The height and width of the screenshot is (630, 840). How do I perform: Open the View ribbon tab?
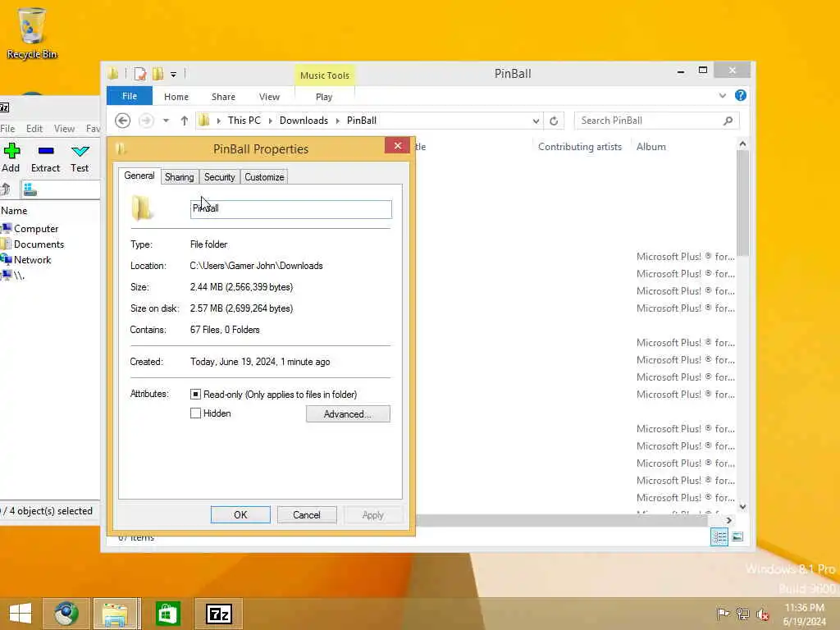coord(269,97)
